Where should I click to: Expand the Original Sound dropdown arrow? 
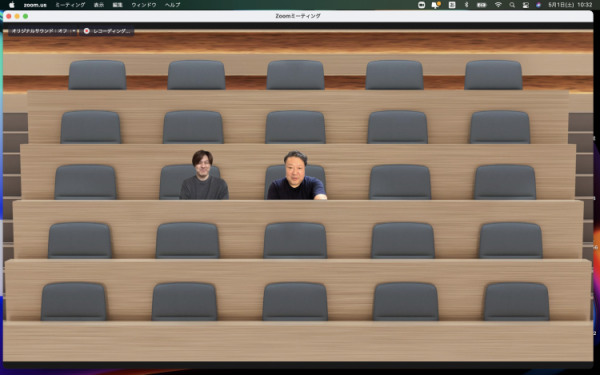(x=74, y=31)
